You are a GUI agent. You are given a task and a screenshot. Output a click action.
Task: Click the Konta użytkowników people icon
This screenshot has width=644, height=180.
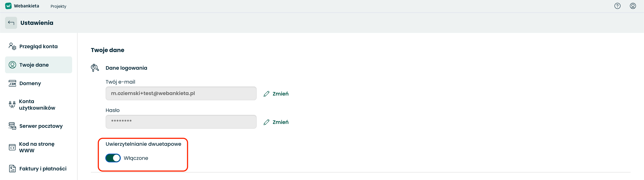click(x=12, y=104)
